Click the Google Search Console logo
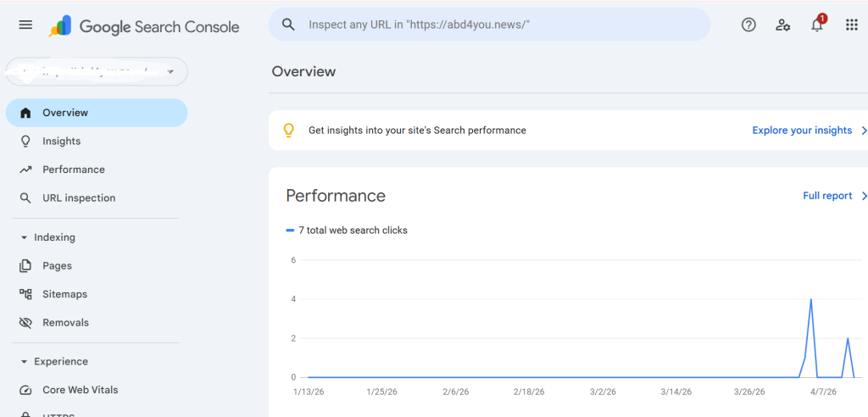Viewport: 868px width, 417px height. 144,26
